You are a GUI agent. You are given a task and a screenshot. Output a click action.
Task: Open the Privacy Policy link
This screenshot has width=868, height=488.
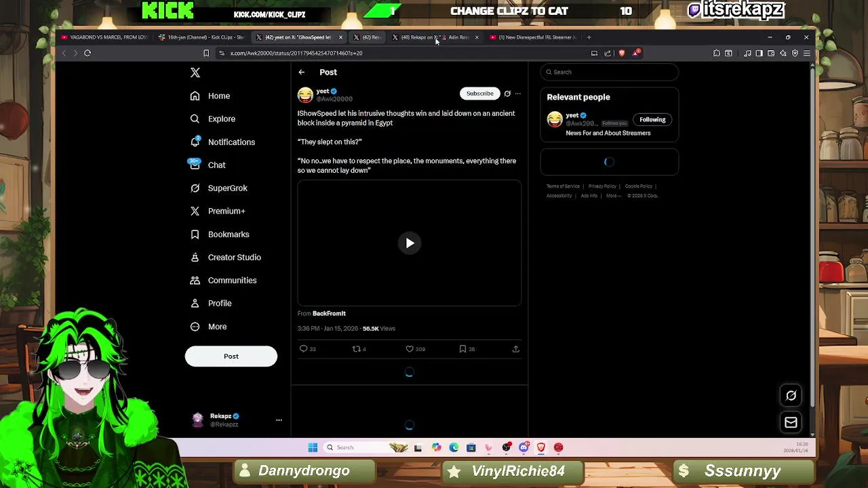point(602,186)
